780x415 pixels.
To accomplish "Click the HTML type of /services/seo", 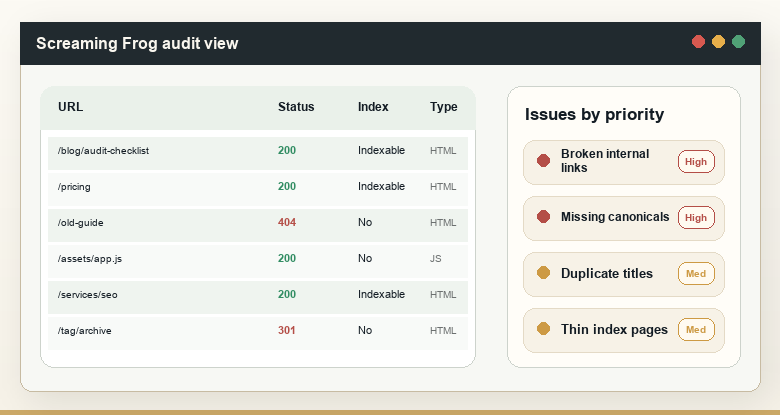I will [x=443, y=295].
